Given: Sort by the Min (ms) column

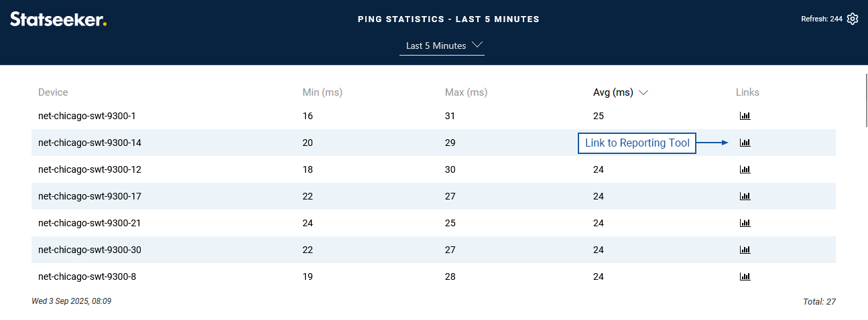Looking at the screenshot, I should pos(322,92).
